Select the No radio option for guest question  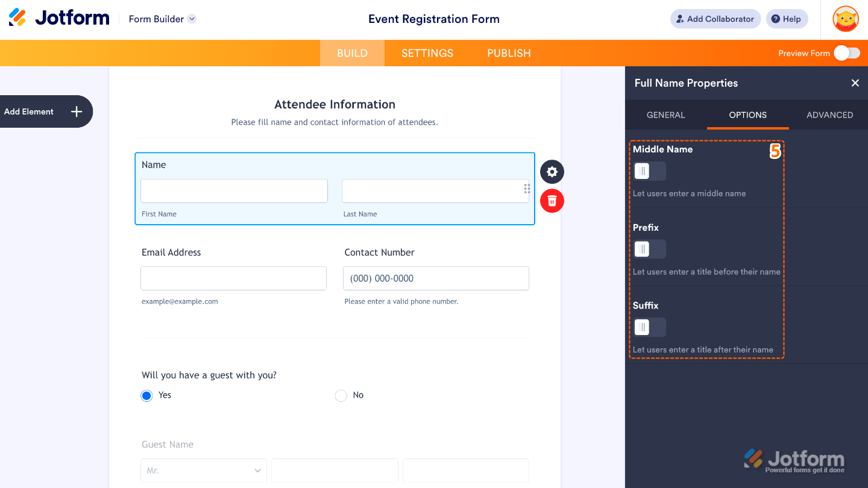click(341, 395)
